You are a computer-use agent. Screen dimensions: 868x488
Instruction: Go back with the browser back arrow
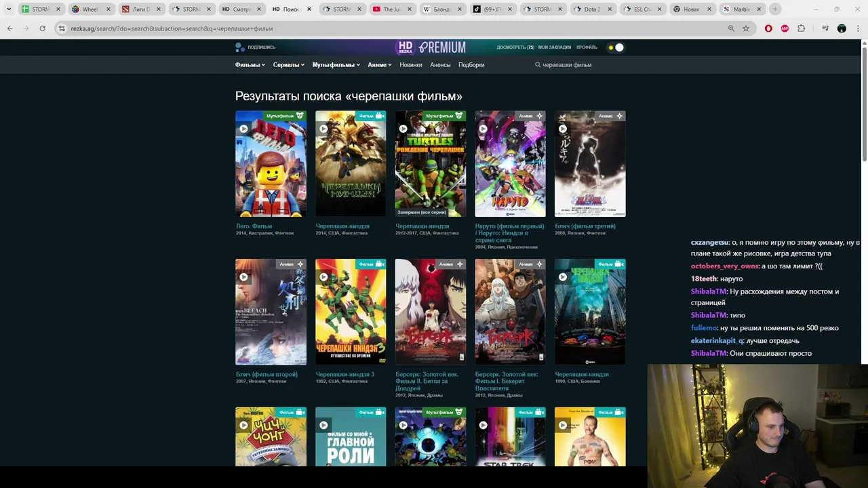pos(9,28)
